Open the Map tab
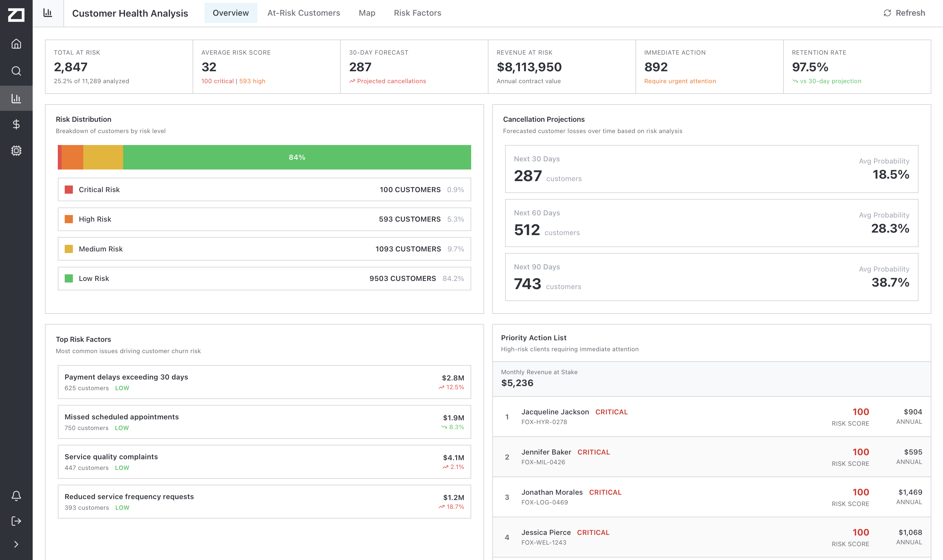This screenshot has height=560, width=943. (x=367, y=13)
